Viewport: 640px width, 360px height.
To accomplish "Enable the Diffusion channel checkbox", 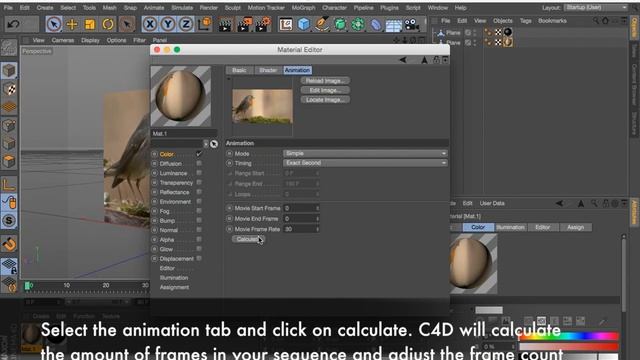I will point(199,163).
